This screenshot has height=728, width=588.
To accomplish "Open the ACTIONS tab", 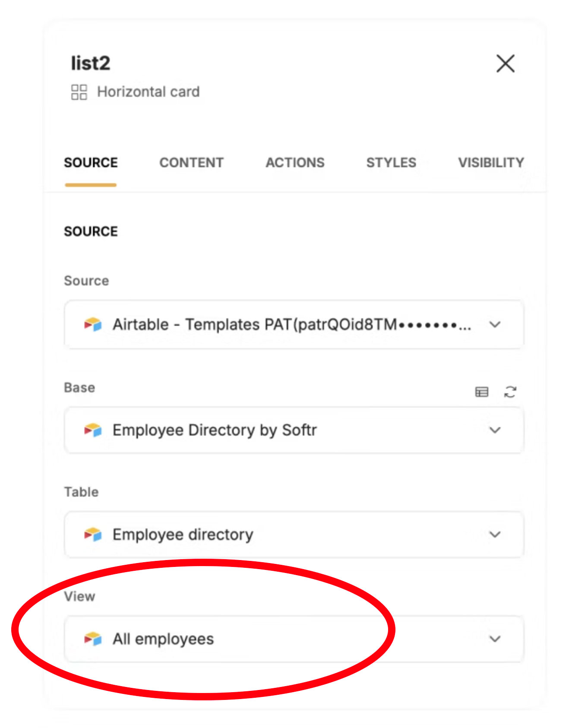I will pos(295,163).
